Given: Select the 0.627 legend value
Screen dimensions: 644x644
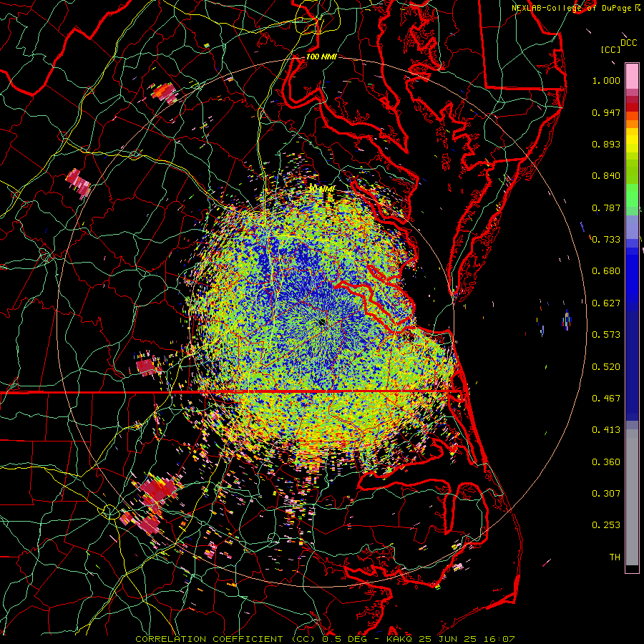Looking at the screenshot, I should pyautogui.click(x=606, y=303).
